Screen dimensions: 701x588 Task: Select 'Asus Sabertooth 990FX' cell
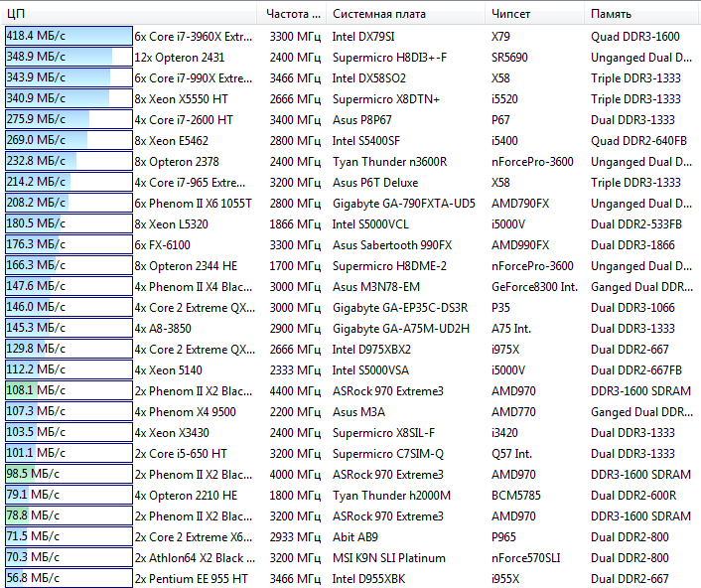392,245
